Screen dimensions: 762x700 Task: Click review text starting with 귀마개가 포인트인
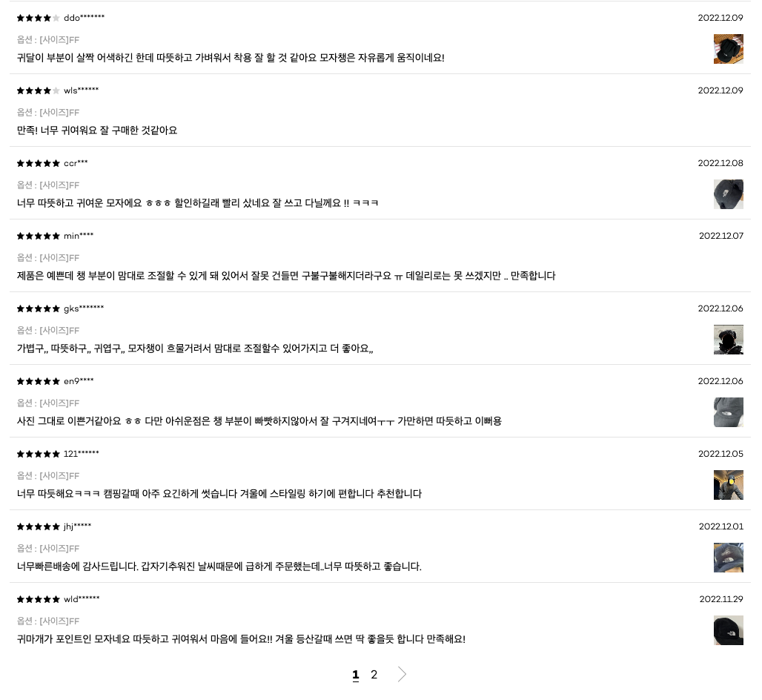(241, 638)
